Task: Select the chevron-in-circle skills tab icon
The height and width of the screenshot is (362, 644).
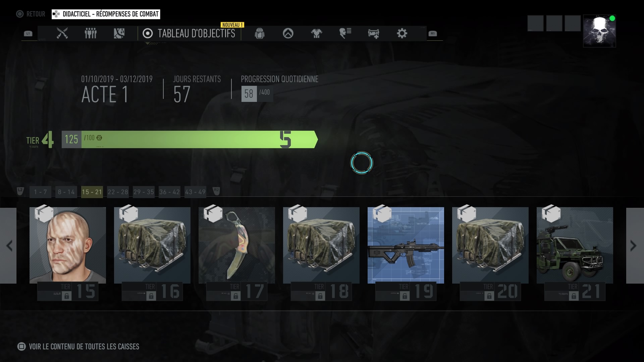Action: [x=288, y=33]
